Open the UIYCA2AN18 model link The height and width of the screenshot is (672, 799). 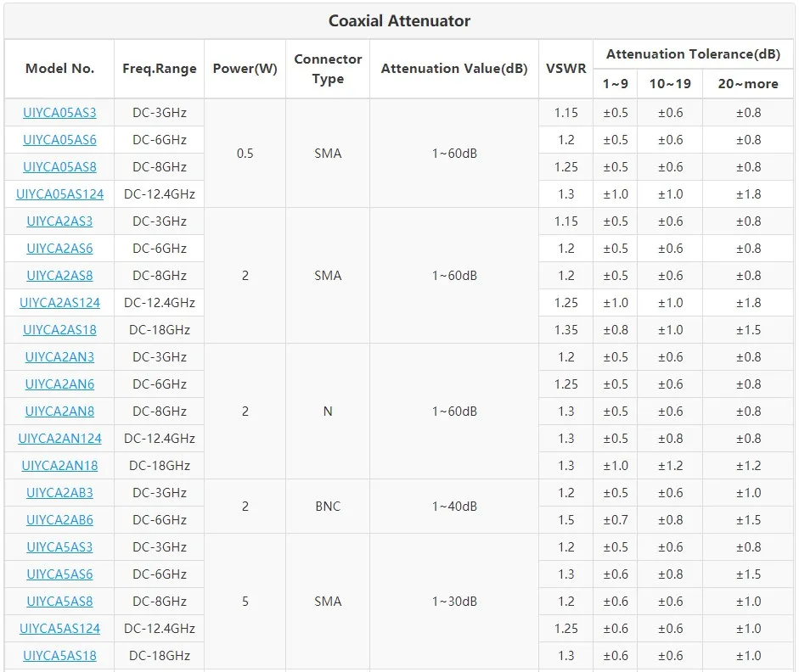[59, 466]
